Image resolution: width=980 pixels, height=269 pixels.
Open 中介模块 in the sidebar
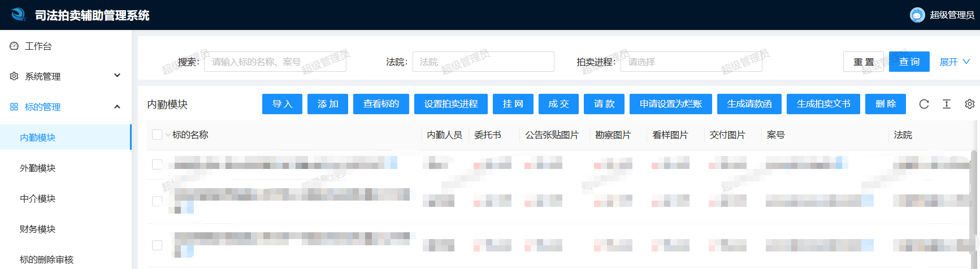(x=66, y=198)
